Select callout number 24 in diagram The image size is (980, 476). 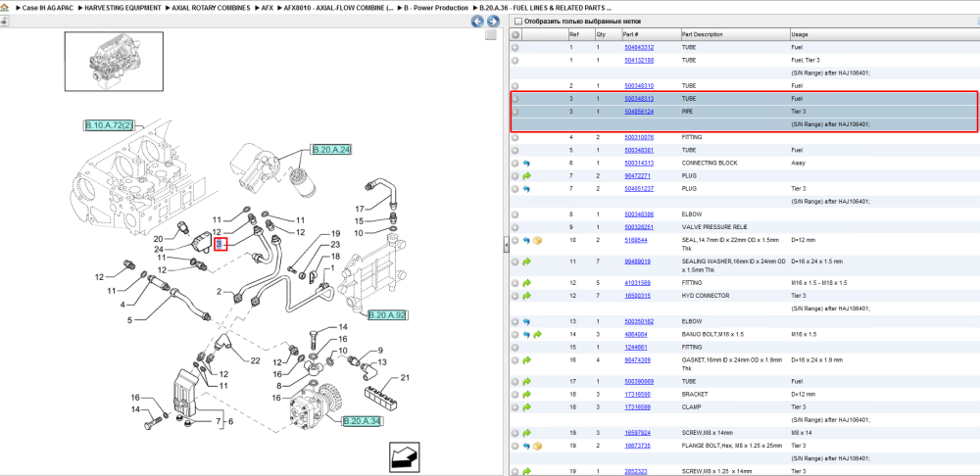(x=158, y=249)
